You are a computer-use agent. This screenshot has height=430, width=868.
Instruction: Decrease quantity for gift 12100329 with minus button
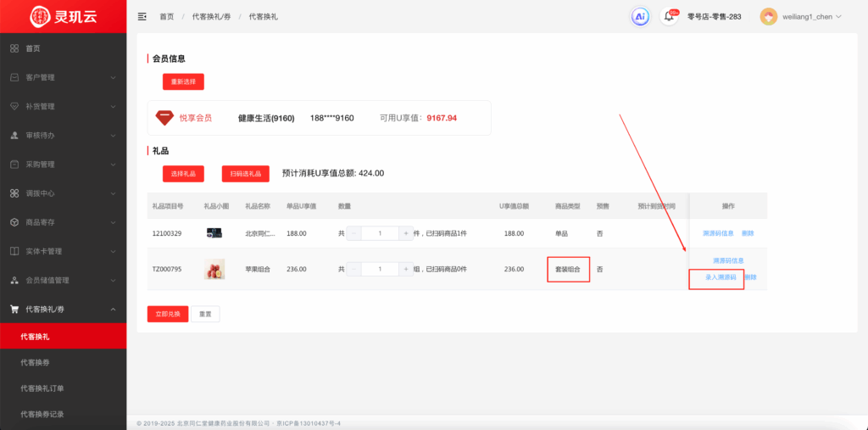coord(354,232)
